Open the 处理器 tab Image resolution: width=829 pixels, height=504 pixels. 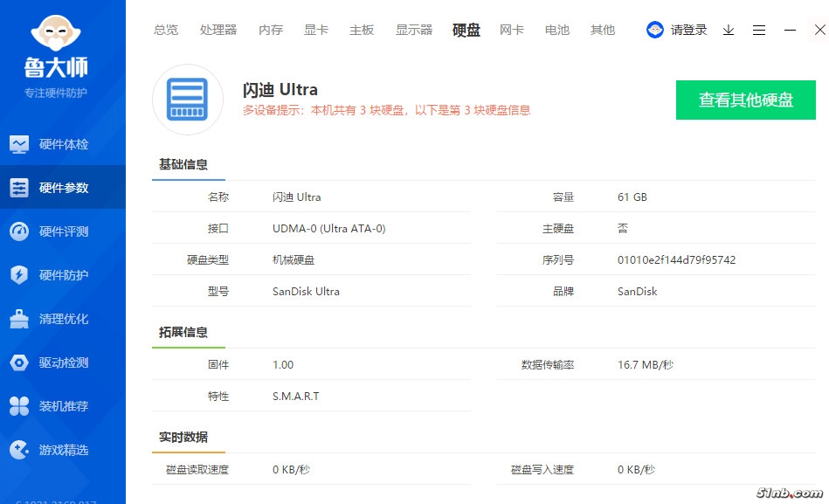pyautogui.click(x=218, y=30)
